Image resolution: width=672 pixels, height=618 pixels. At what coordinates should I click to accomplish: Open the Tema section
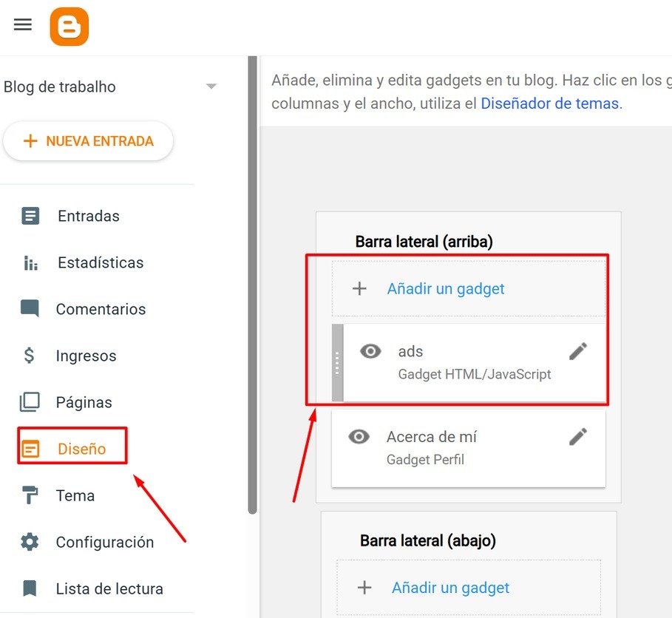75,495
